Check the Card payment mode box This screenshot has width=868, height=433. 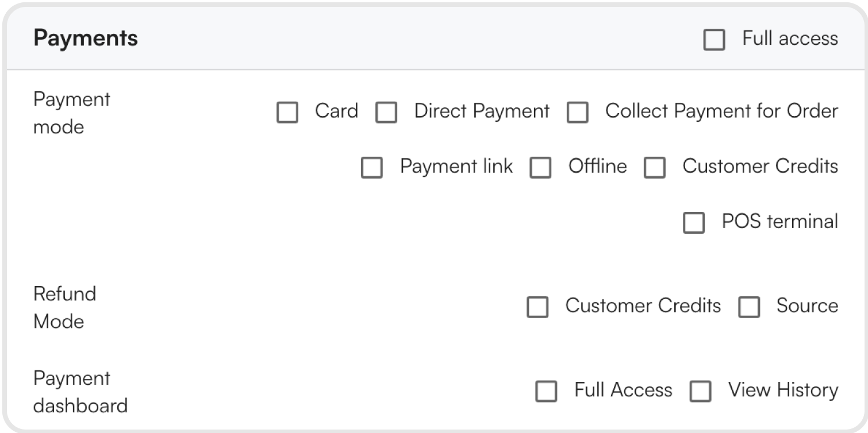[287, 113]
